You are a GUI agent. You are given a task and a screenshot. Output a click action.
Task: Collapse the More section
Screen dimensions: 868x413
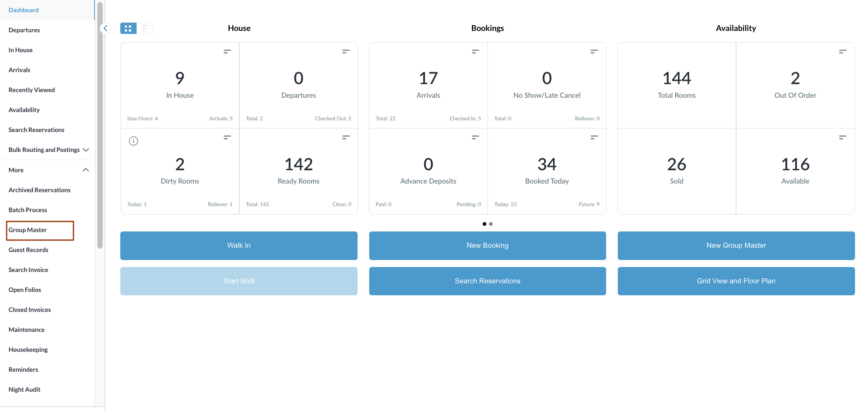pos(86,170)
